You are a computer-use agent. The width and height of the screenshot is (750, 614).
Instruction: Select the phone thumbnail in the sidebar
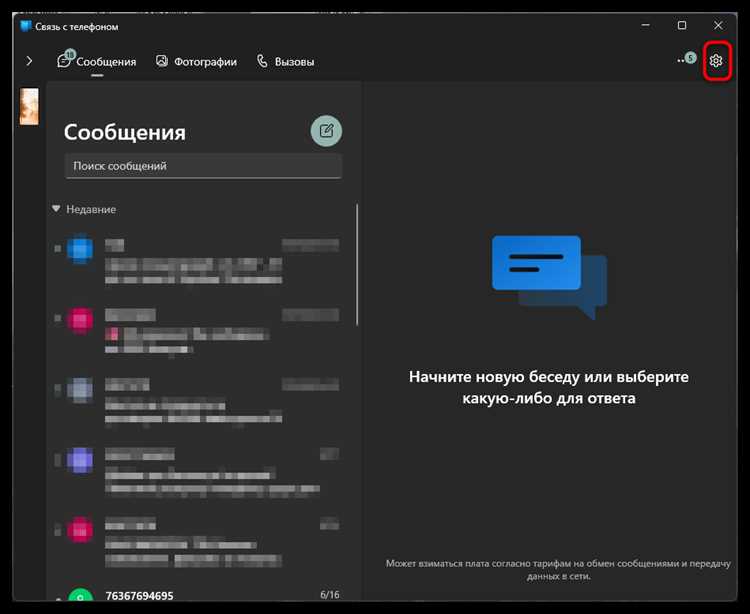click(29, 106)
